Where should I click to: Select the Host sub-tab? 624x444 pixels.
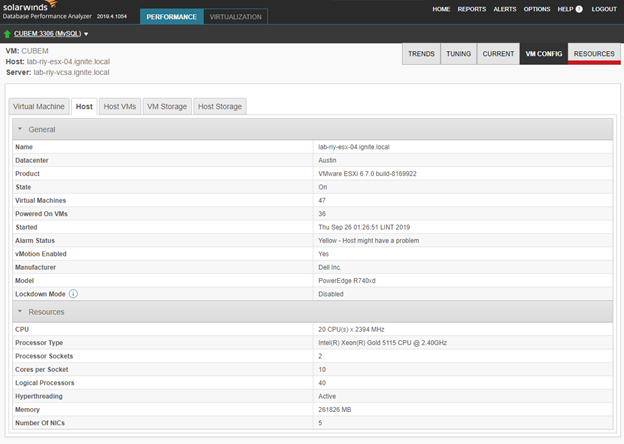click(84, 107)
